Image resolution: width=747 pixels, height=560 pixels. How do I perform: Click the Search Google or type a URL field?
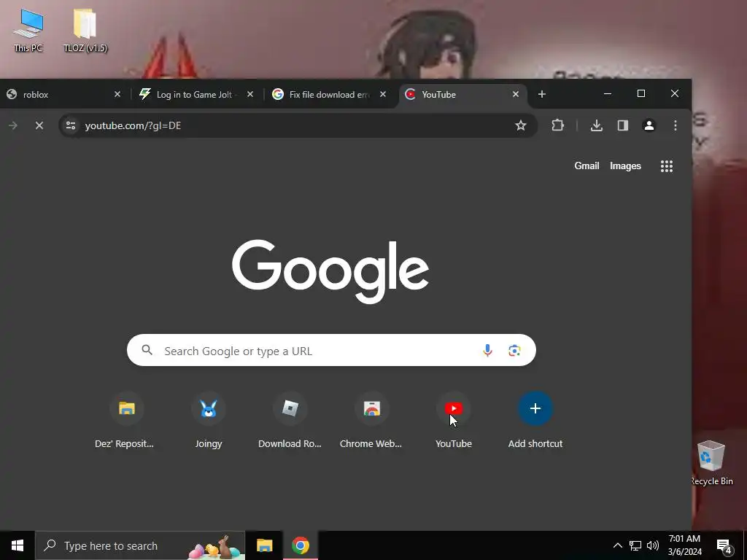click(x=331, y=351)
